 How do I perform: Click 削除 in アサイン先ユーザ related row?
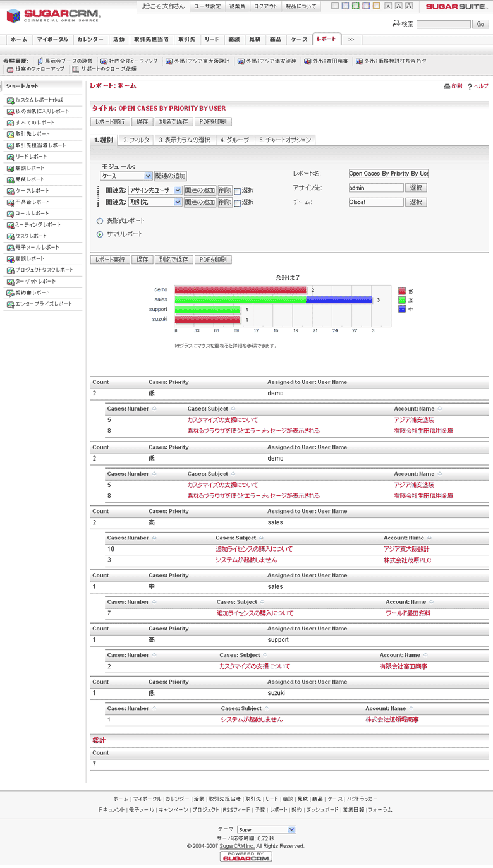tap(225, 190)
